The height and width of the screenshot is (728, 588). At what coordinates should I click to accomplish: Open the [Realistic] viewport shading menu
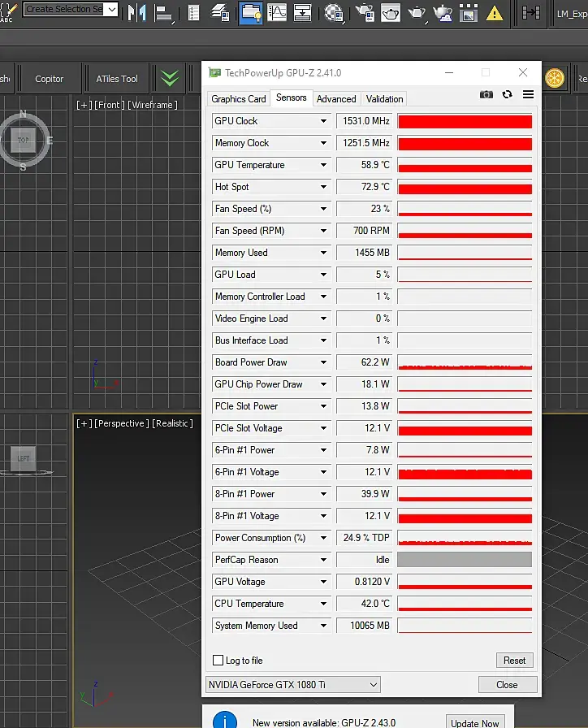[172, 423]
